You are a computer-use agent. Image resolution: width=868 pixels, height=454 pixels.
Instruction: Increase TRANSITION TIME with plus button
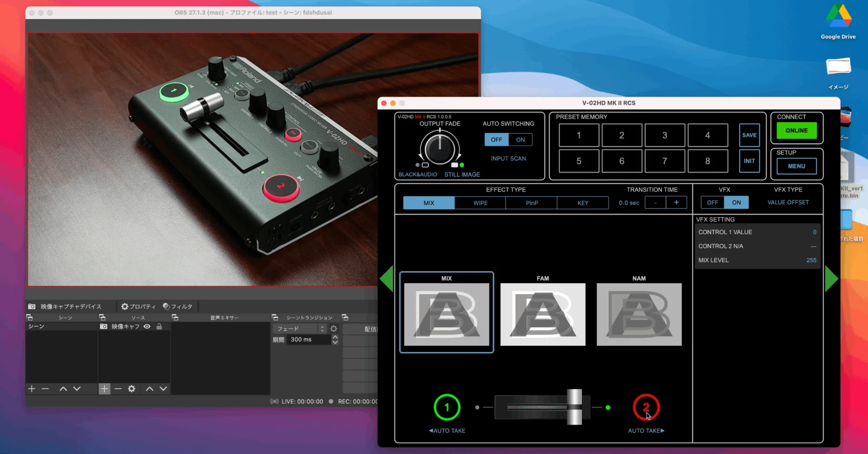pyautogui.click(x=676, y=202)
